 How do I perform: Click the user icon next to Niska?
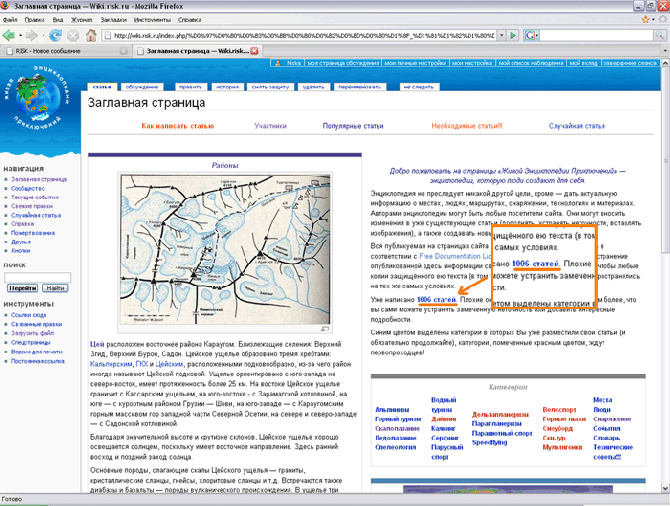pos(278,63)
